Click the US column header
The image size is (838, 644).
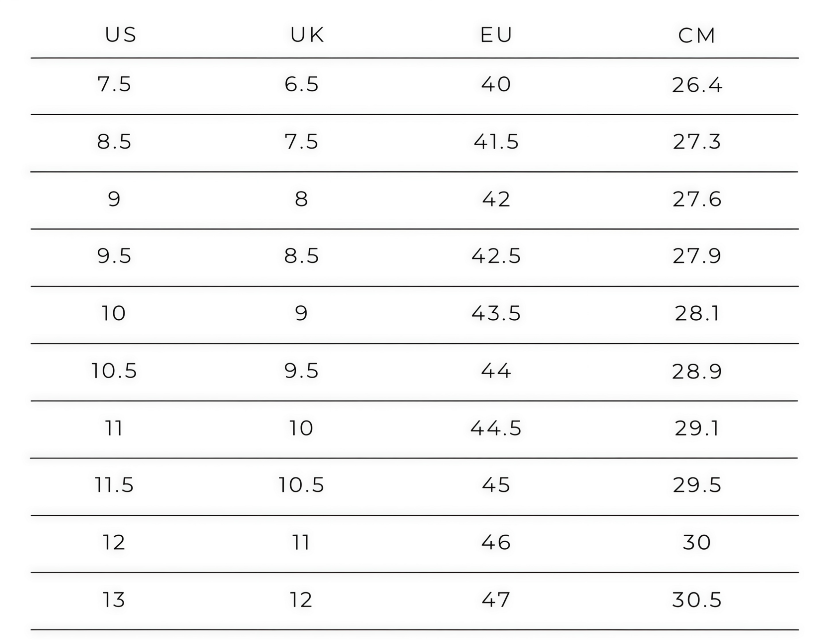(x=120, y=35)
